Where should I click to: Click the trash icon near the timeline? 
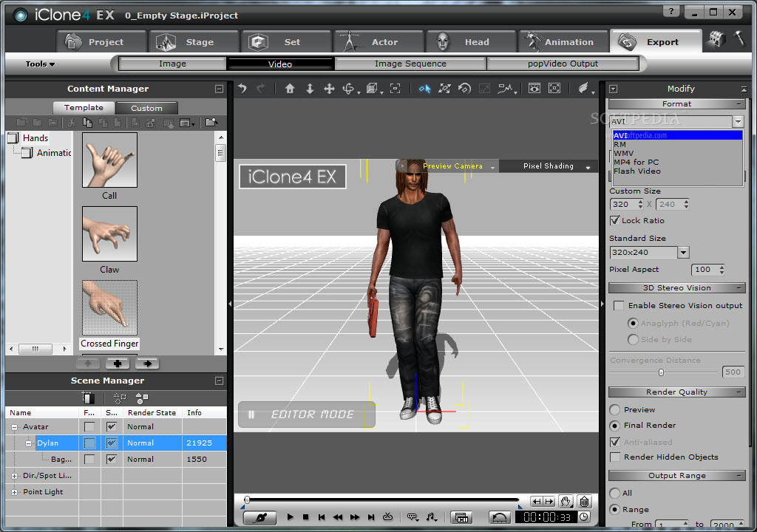(x=584, y=502)
